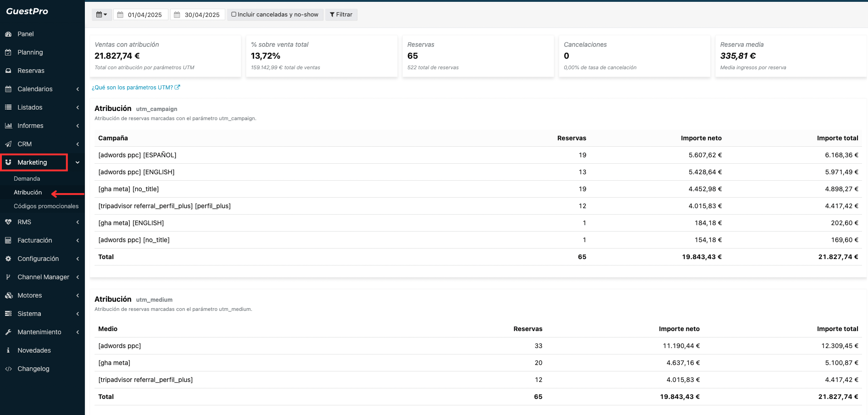
Task: Expand the Calendarios submenu chevron
Action: click(x=78, y=89)
